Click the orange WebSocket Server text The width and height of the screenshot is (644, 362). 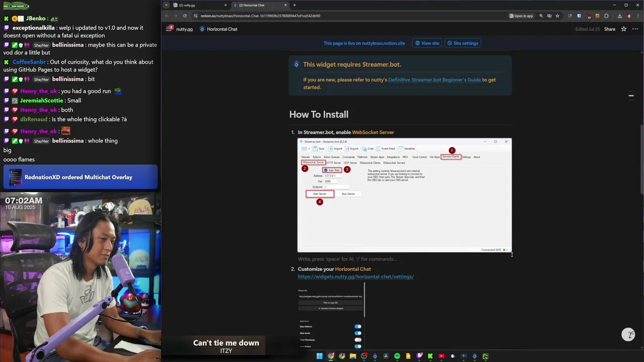click(373, 132)
